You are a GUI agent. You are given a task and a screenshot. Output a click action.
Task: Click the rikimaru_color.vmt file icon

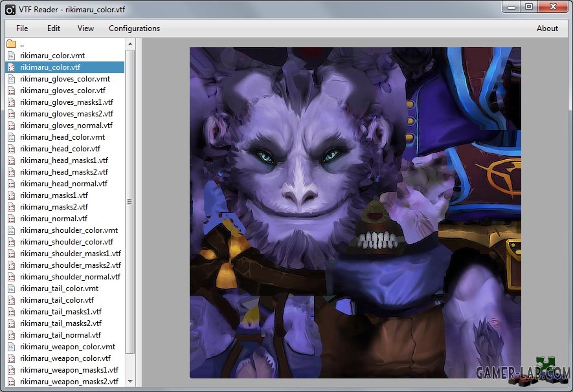pos(11,56)
